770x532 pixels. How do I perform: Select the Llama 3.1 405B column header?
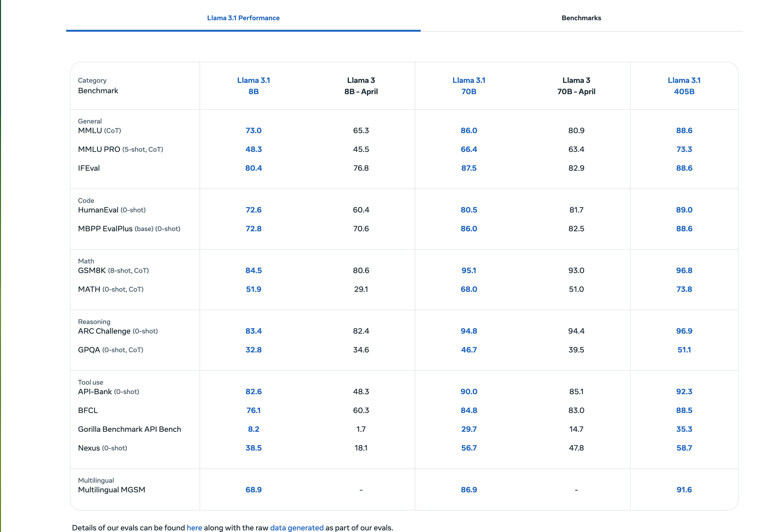pyautogui.click(x=684, y=86)
